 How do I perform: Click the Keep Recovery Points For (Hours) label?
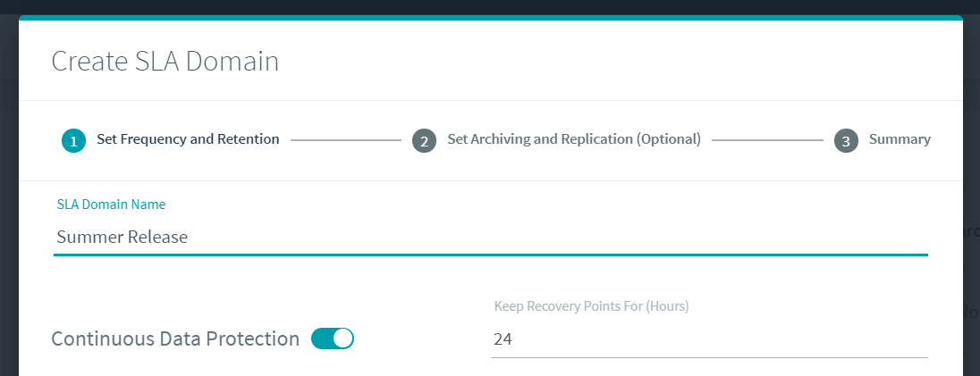(x=591, y=306)
